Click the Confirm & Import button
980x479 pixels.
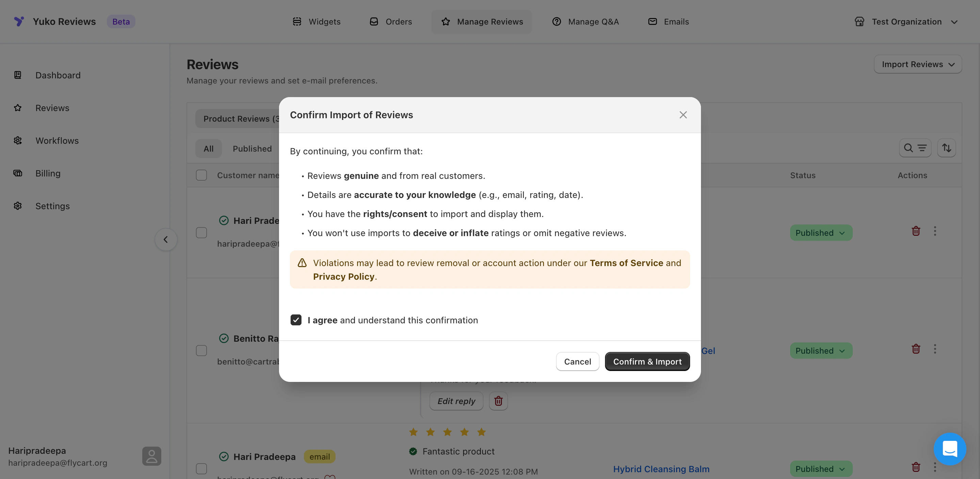(647, 361)
